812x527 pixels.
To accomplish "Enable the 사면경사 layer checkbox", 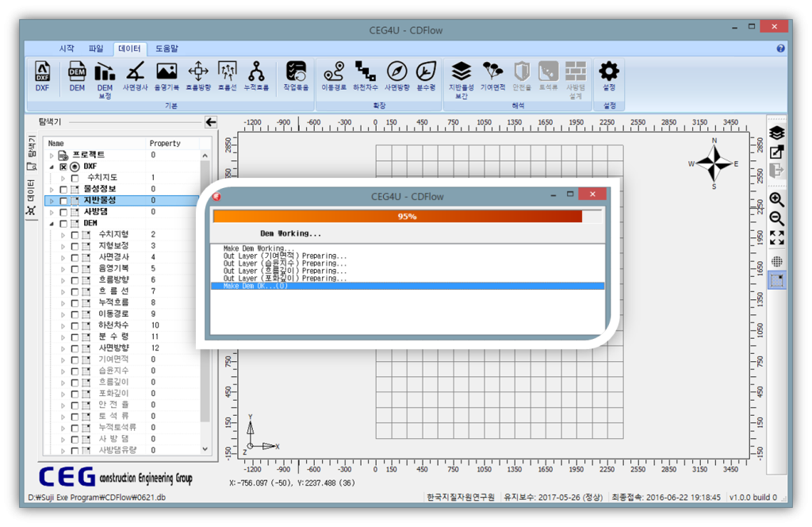I will click(75, 258).
